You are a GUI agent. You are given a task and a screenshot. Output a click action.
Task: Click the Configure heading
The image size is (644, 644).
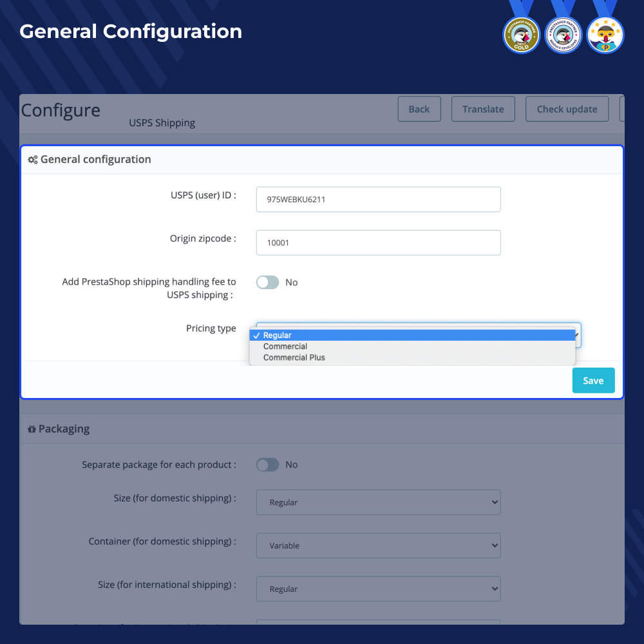[61, 110]
